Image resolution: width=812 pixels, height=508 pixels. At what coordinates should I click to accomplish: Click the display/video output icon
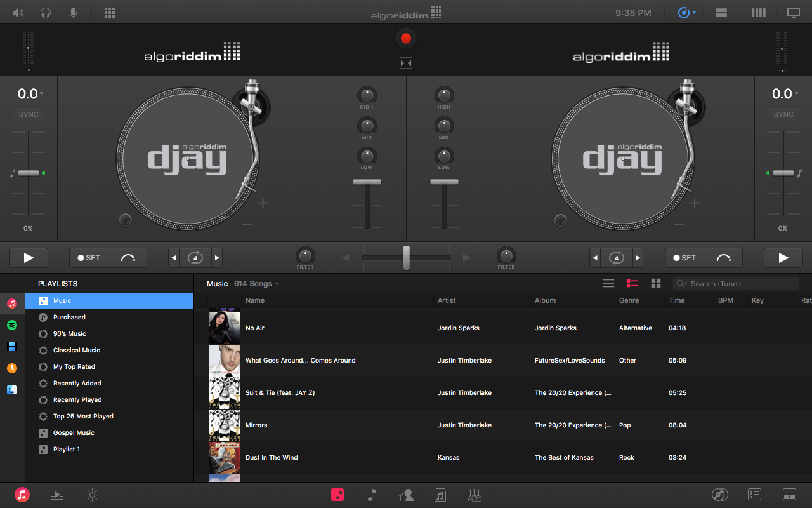(x=794, y=12)
